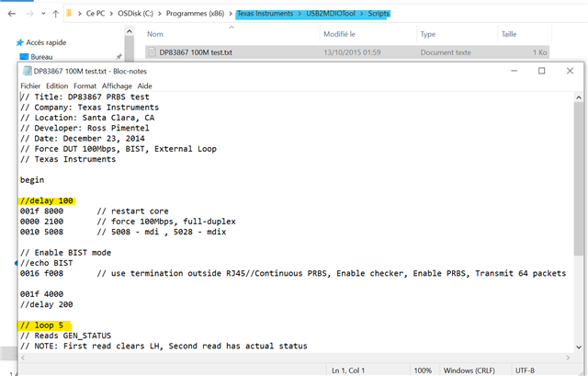Click the '//delay 200' line

(x=47, y=304)
